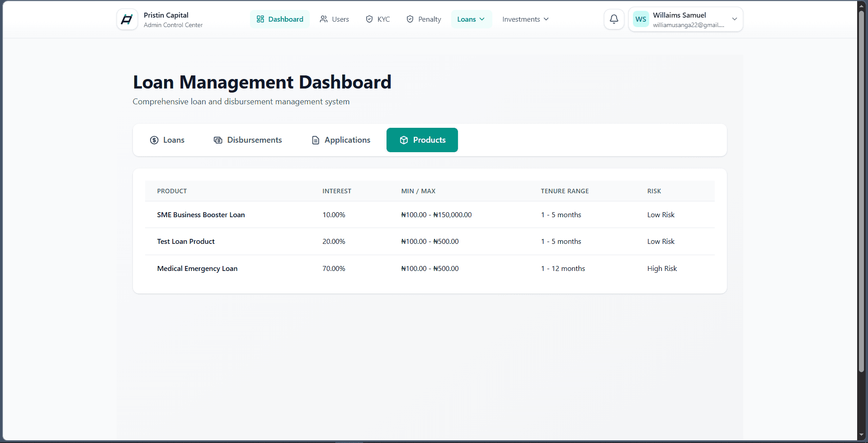Open the notifications bell
This screenshot has width=868, height=443.
click(614, 19)
